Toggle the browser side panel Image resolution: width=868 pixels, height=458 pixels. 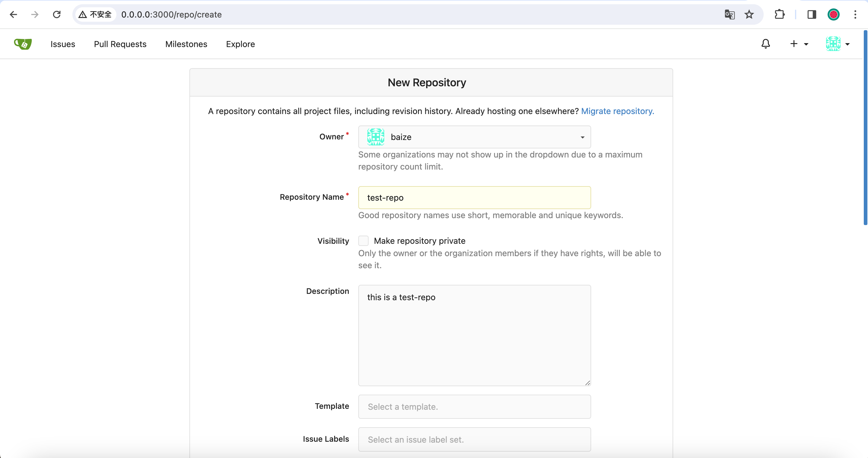pos(811,14)
